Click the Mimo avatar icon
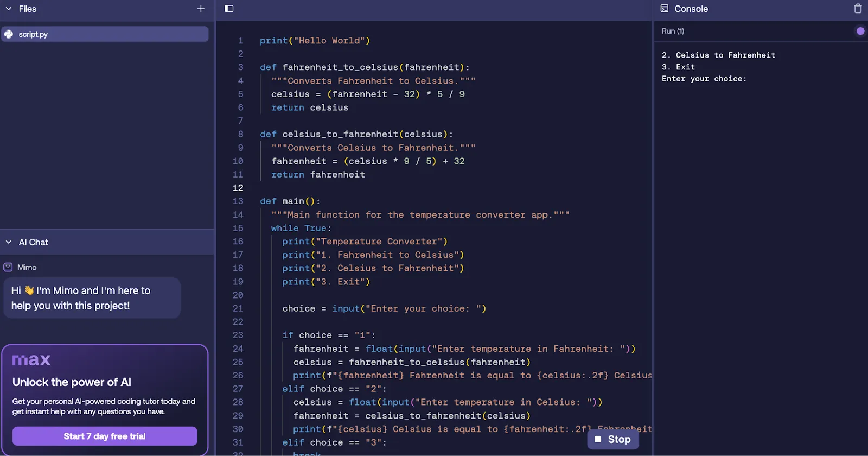Image resolution: width=868 pixels, height=456 pixels. [x=8, y=267]
